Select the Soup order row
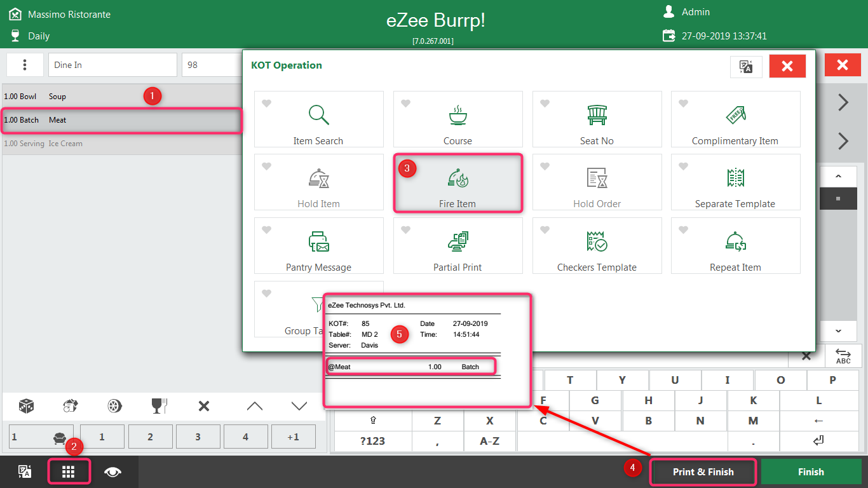Screen dimensions: 868x488 coord(122,97)
